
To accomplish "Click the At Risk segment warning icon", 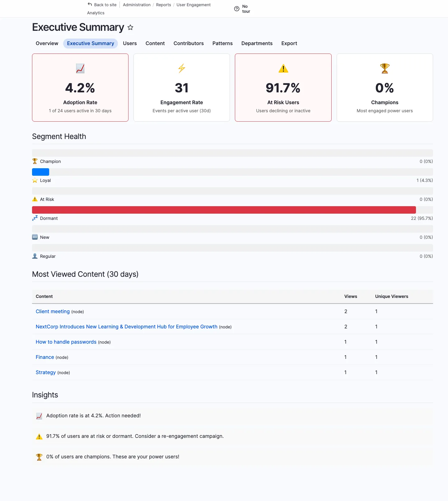I will coord(35,199).
